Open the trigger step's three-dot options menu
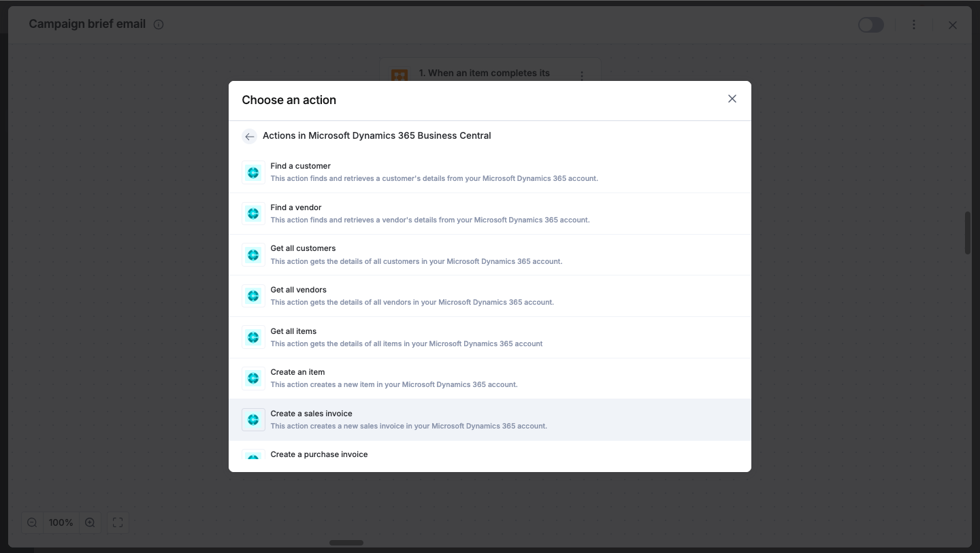 pos(582,76)
